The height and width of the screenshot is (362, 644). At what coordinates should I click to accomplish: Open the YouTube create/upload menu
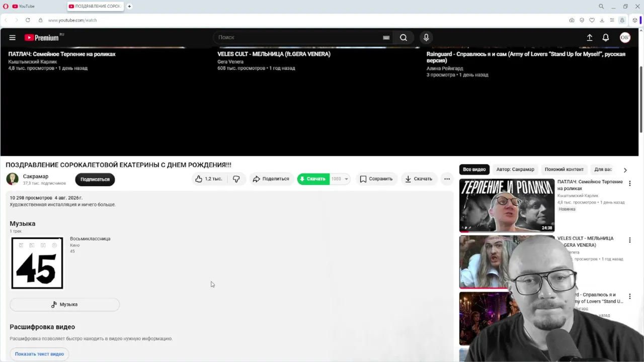tap(590, 37)
